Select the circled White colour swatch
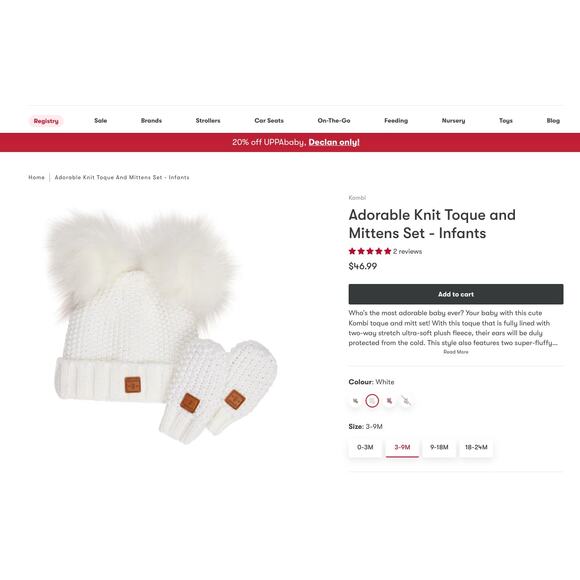Image resolution: width=580 pixels, height=580 pixels. [372, 401]
